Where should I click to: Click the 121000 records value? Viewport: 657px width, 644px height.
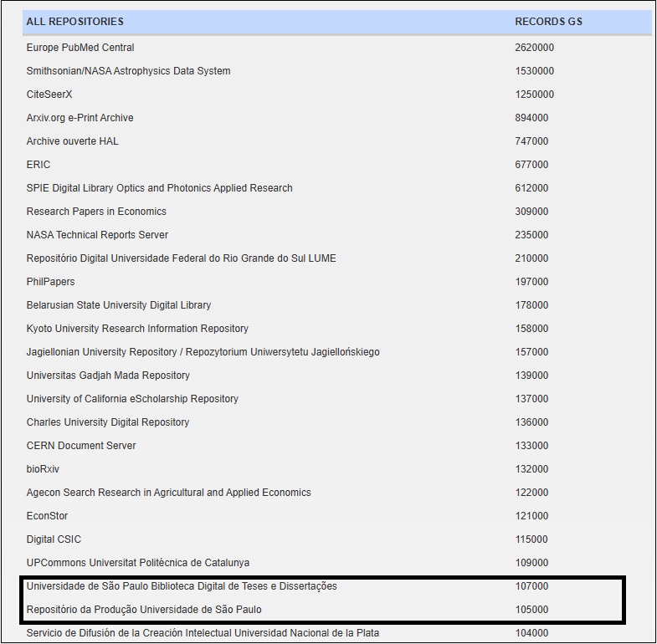531,517
